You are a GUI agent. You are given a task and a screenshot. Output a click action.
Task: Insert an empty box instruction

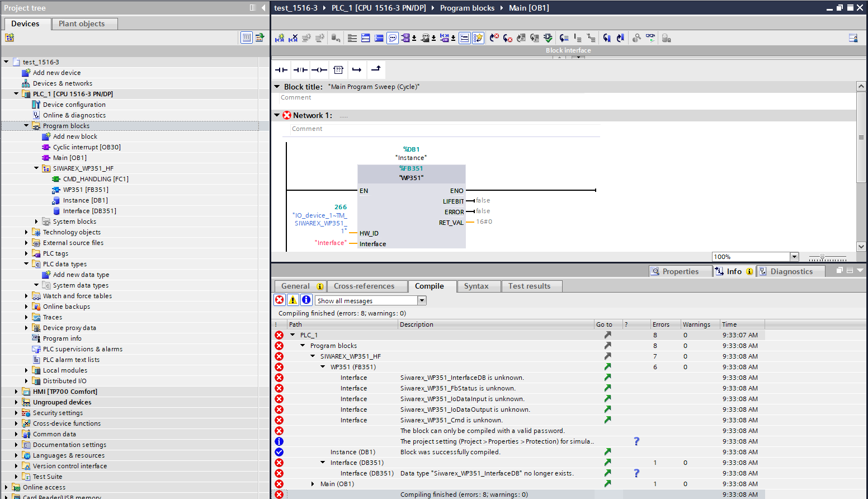point(338,70)
